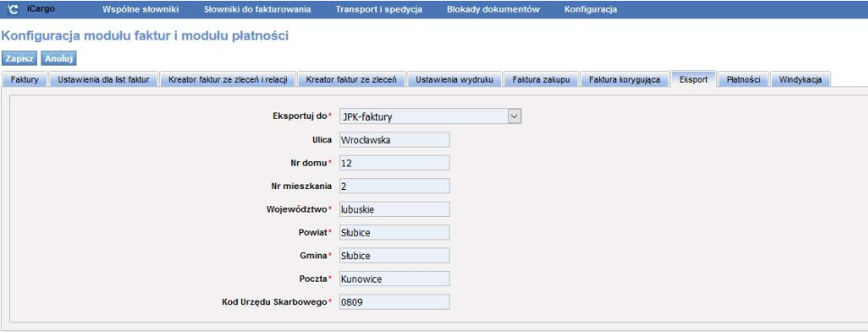Screen dimensions: 868x333
Task: Click the Województwo field with lubuskie
Action: click(x=394, y=210)
